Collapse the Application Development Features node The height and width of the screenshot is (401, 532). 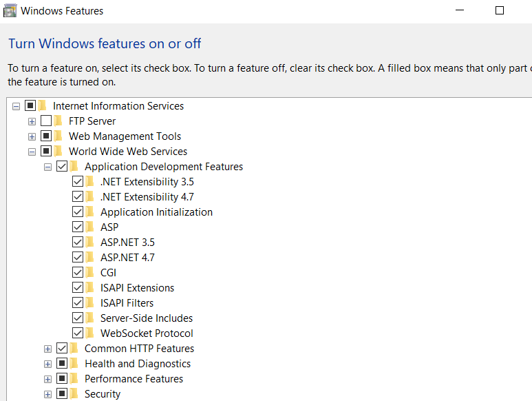click(x=47, y=167)
